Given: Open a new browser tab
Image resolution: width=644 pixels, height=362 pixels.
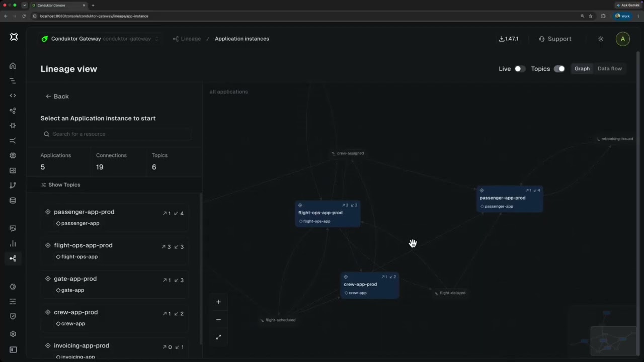Looking at the screenshot, I should [x=93, y=5].
